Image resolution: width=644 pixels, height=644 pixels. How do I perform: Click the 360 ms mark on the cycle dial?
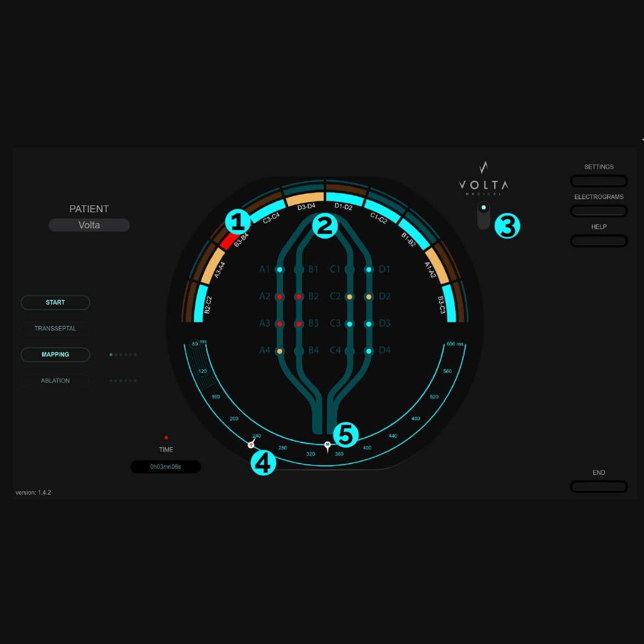(339, 454)
